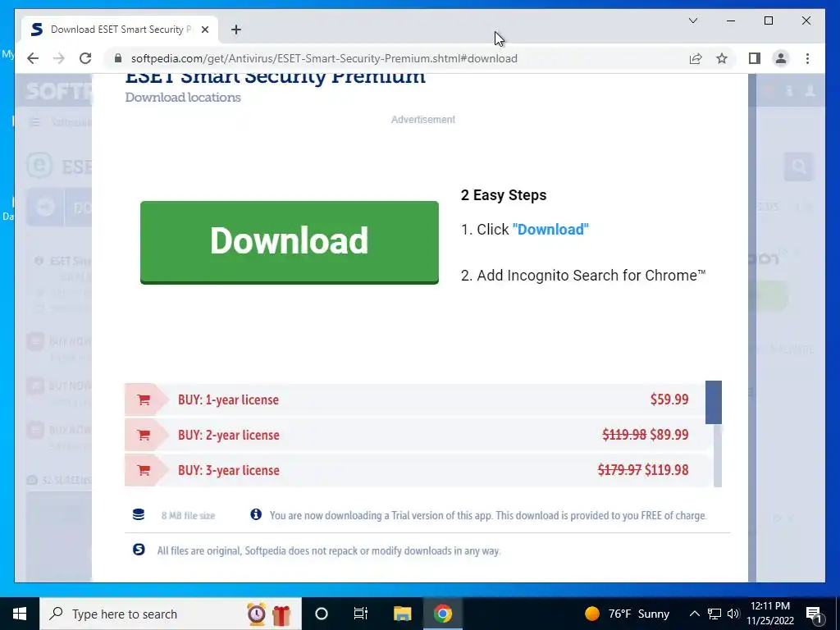The image size is (840, 630).
Task: Open Chrome three-dot menu
Action: coord(808,58)
